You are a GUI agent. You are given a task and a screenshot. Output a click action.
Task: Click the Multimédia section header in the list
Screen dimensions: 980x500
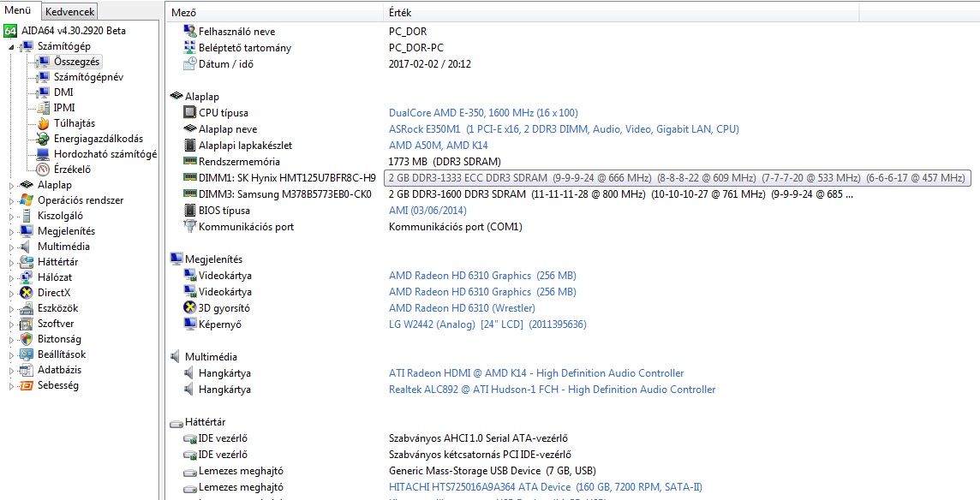coord(211,356)
